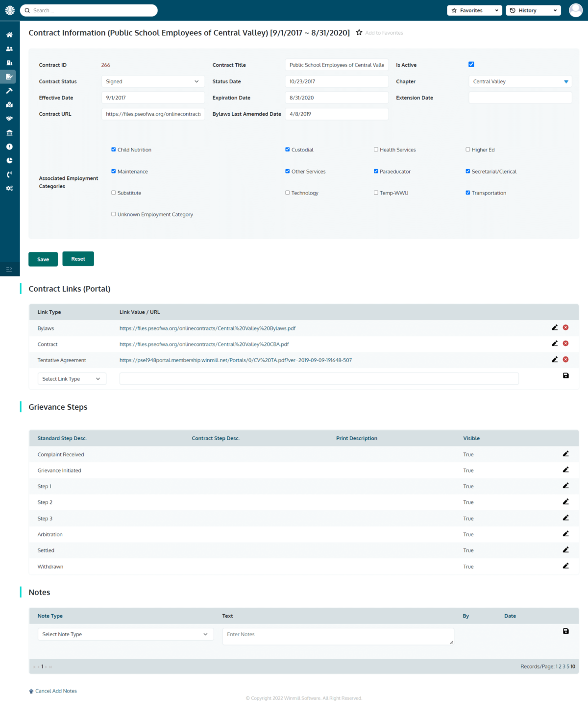Click the gavel icon in sidebar
Screen dimensions: 588x720
point(9,91)
